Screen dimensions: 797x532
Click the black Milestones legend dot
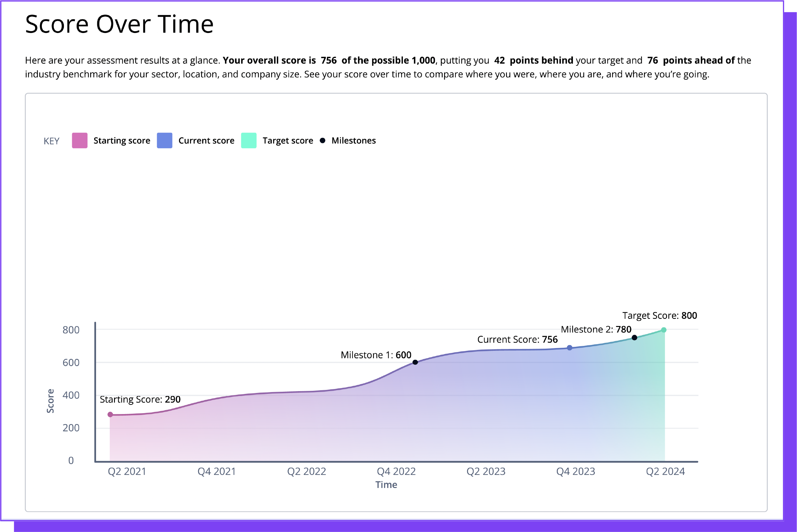[323, 141]
